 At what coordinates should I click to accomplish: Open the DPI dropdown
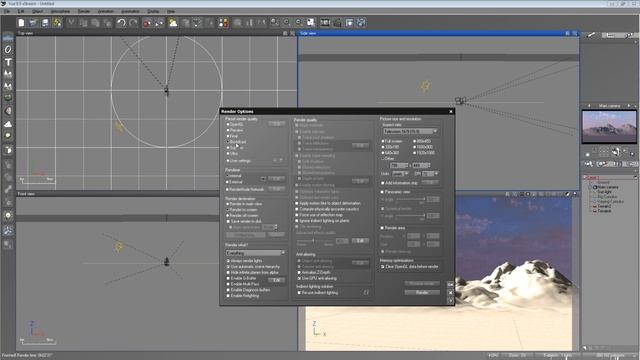point(430,173)
